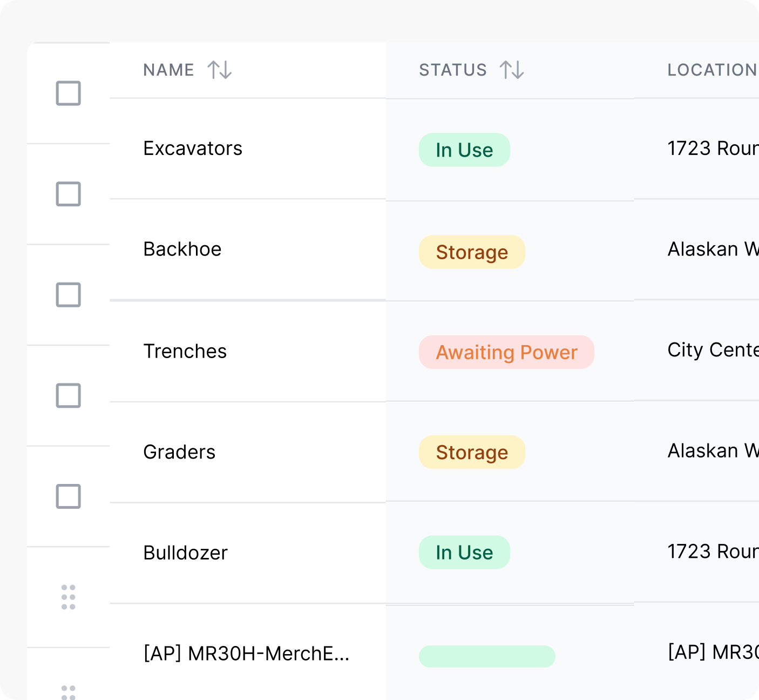Tick the topmost select-all checkbox
This screenshot has height=700, width=759.
click(69, 93)
